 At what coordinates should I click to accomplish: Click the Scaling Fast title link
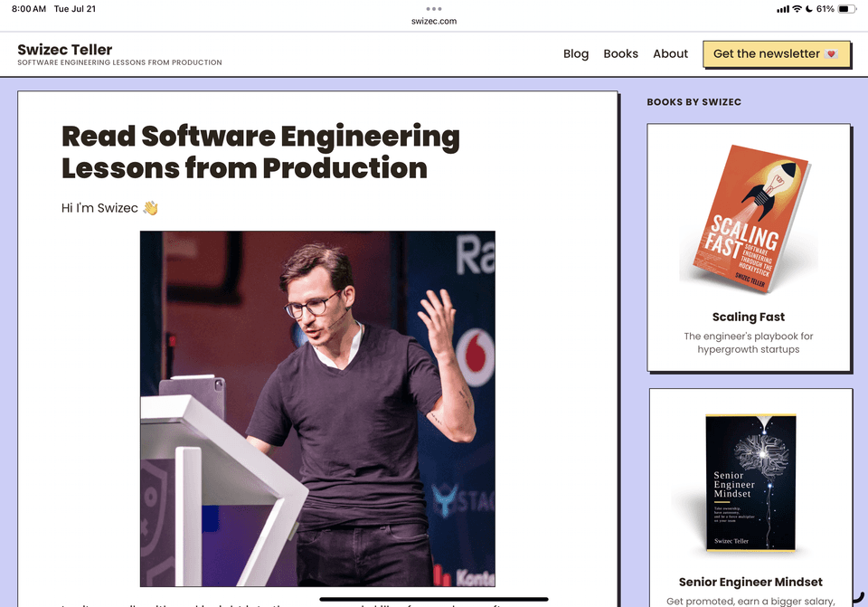point(749,317)
